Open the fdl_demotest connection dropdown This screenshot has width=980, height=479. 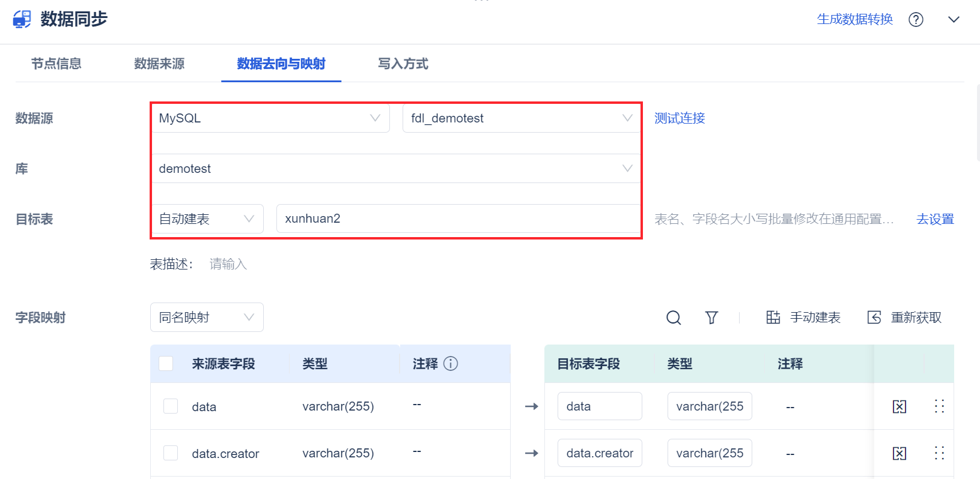tap(522, 118)
